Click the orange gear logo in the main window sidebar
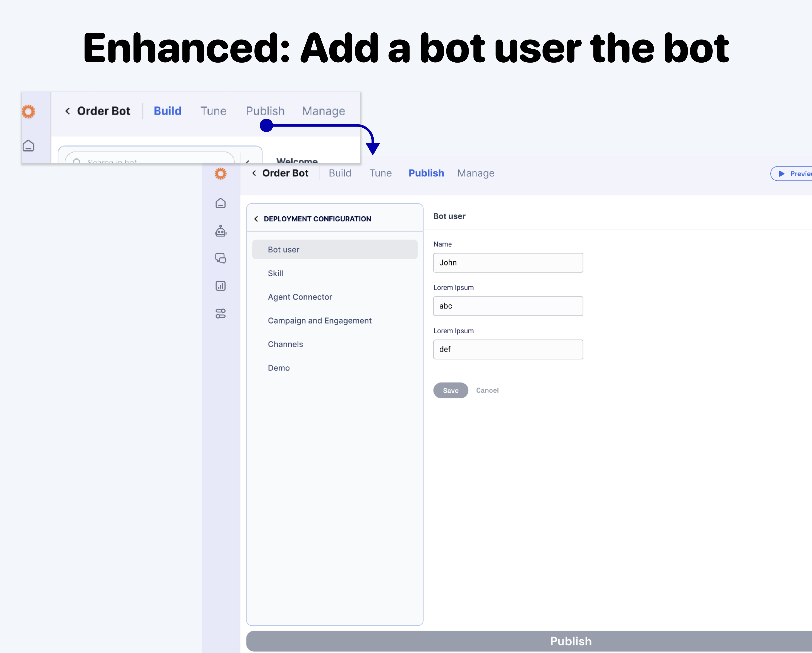Screen dimensions: 812x653 (221, 174)
